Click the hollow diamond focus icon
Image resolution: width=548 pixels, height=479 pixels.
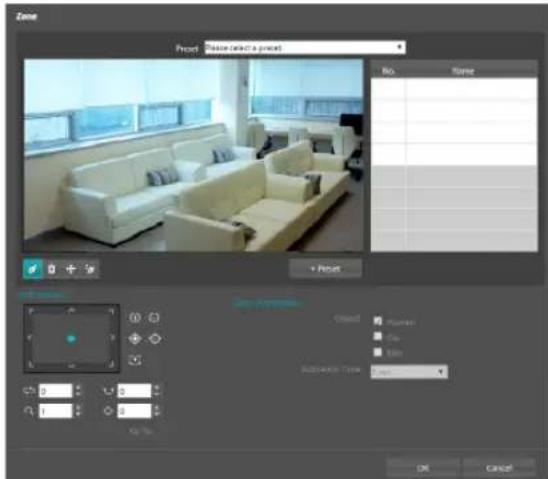pyautogui.click(x=154, y=339)
